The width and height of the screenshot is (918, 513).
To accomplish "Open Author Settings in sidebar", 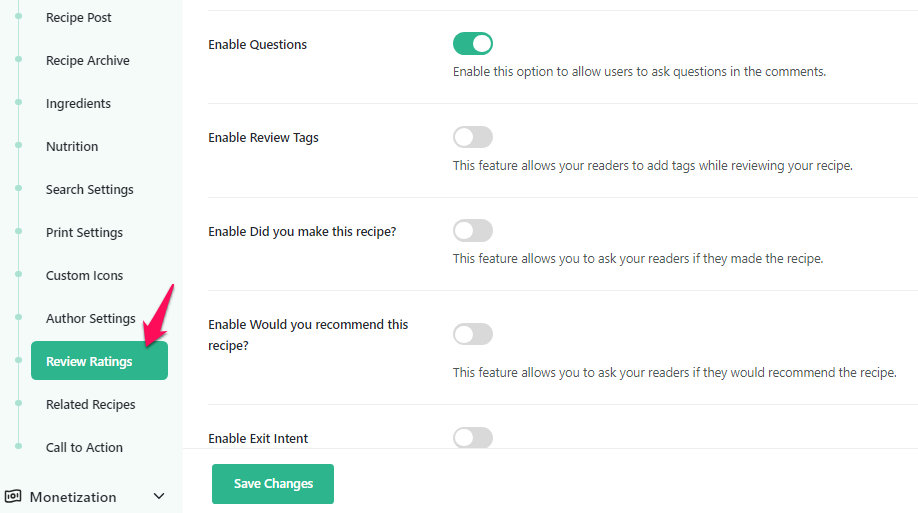I will click(x=91, y=319).
